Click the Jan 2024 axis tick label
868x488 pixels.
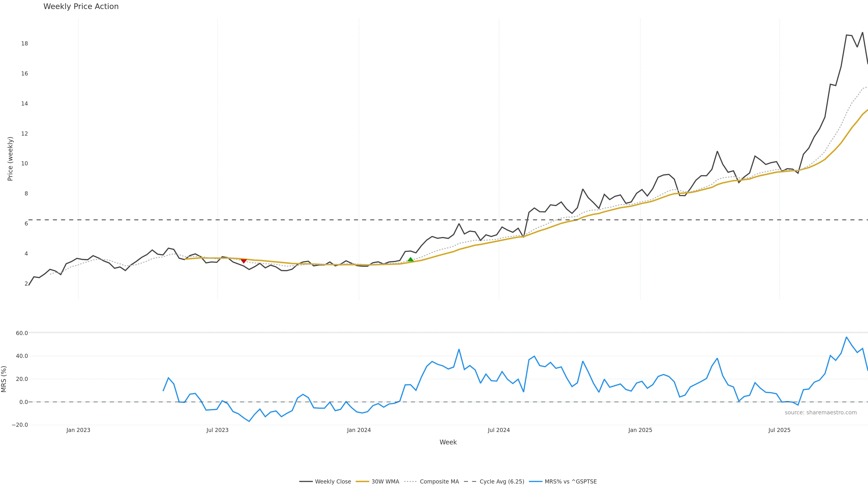click(x=359, y=430)
